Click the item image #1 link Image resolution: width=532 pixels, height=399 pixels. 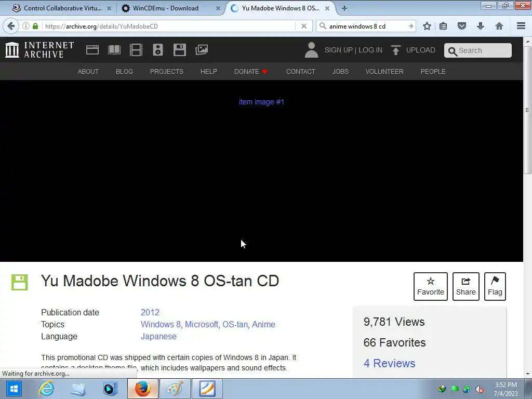pos(261,102)
